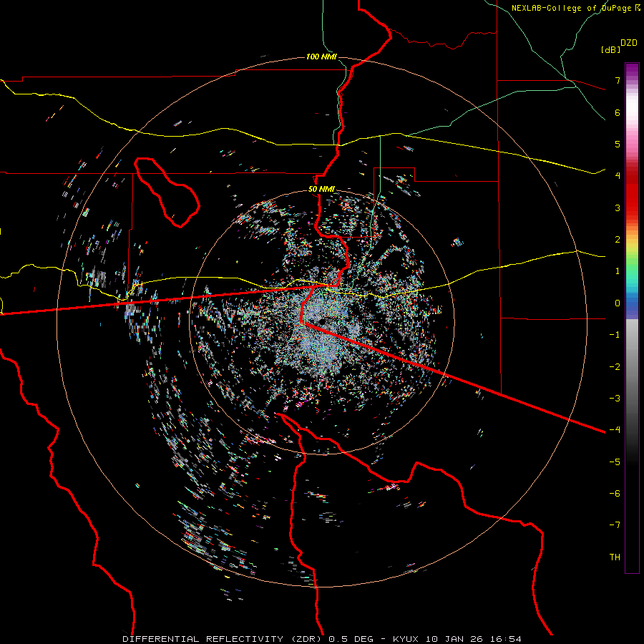Click the 100 NMI range ring label
Viewport: 644px width, 644px height.
pos(321,57)
